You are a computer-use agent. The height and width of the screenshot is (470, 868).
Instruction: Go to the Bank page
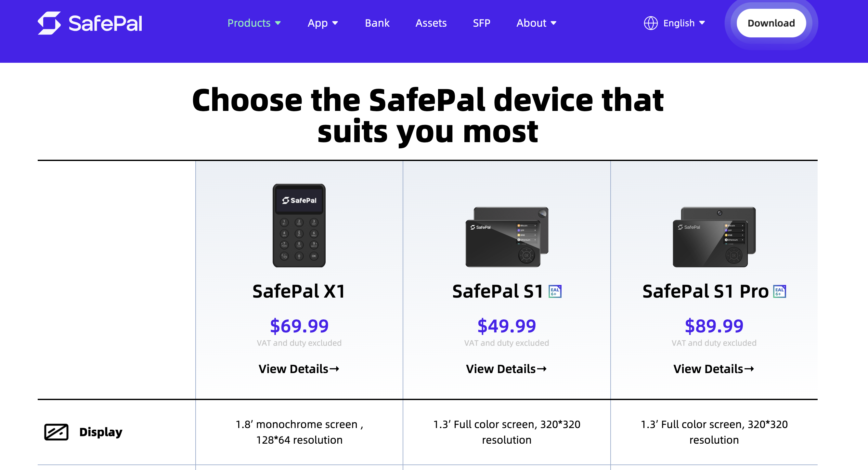(x=377, y=23)
